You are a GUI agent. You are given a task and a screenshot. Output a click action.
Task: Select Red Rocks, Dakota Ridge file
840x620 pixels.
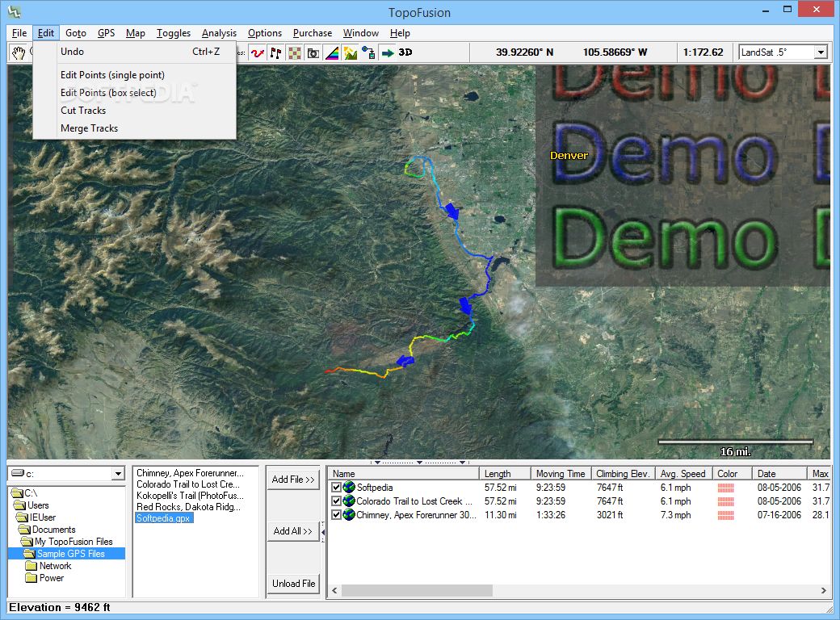[188, 506]
